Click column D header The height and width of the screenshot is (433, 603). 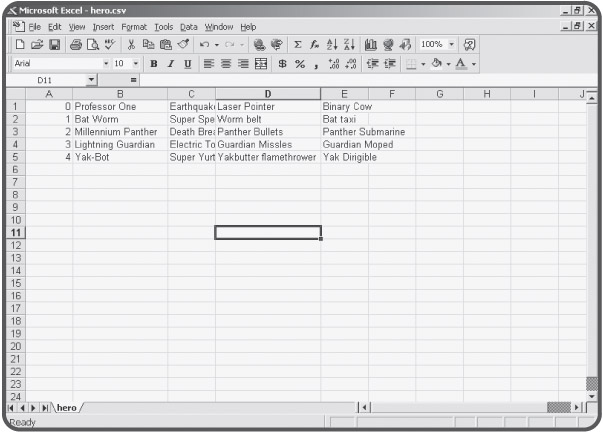coord(267,93)
